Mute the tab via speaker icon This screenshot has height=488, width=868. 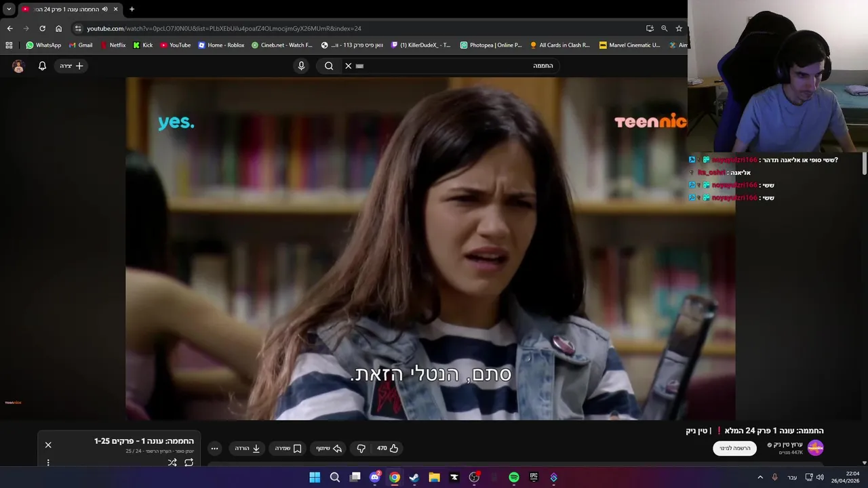[104, 9]
